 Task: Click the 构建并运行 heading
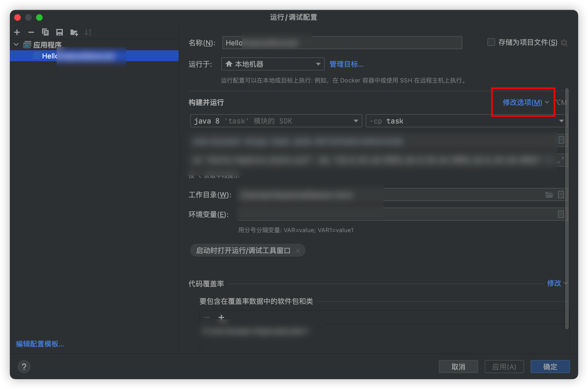206,102
